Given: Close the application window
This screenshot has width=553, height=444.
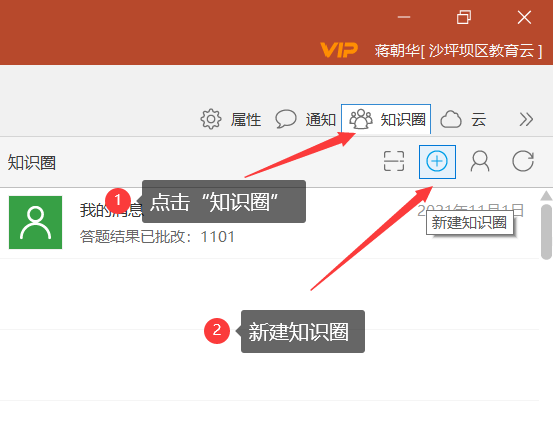Looking at the screenshot, I should (524, 17).
